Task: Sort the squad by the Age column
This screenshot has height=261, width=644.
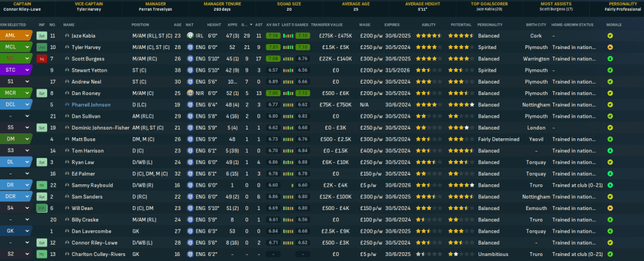Action: tap(177, 25)
